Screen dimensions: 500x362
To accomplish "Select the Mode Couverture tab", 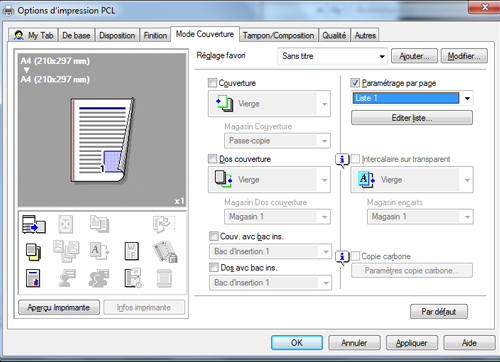I will [x=205, y=34].
